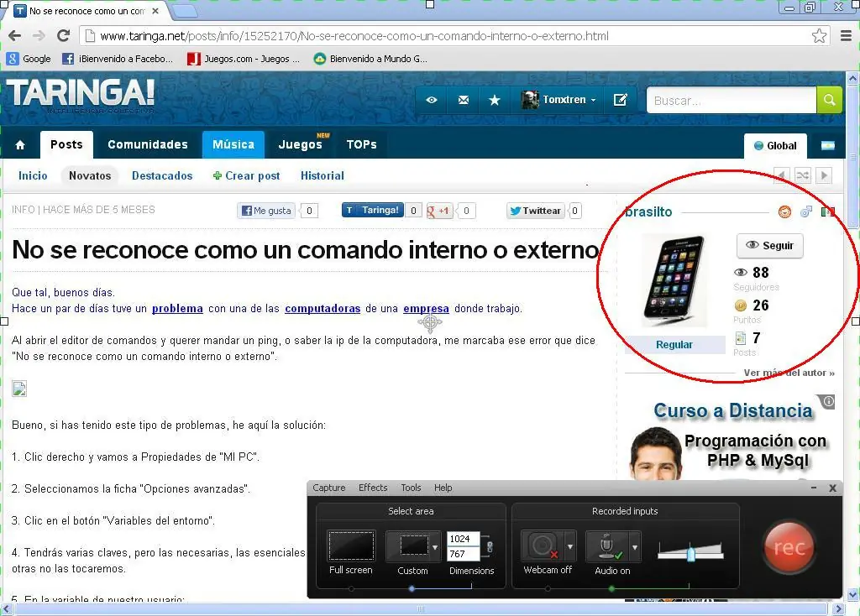Image resolution: width=860 pixels, height=616 pixels.
Task: Open Help menu in recorder
Action: tap(443, 488)
